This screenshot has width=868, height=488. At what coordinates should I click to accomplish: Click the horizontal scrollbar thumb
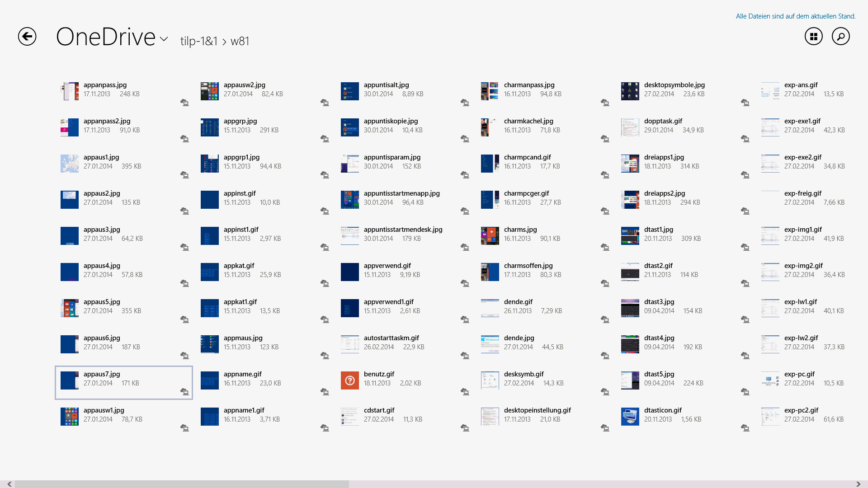[x=181, y=484]
